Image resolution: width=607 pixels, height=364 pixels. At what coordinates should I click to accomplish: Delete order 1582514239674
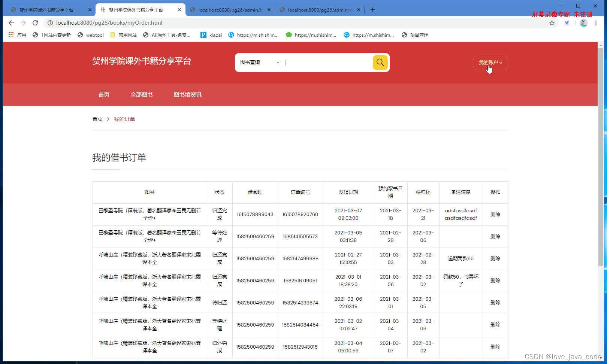click(x=495, y=303)
